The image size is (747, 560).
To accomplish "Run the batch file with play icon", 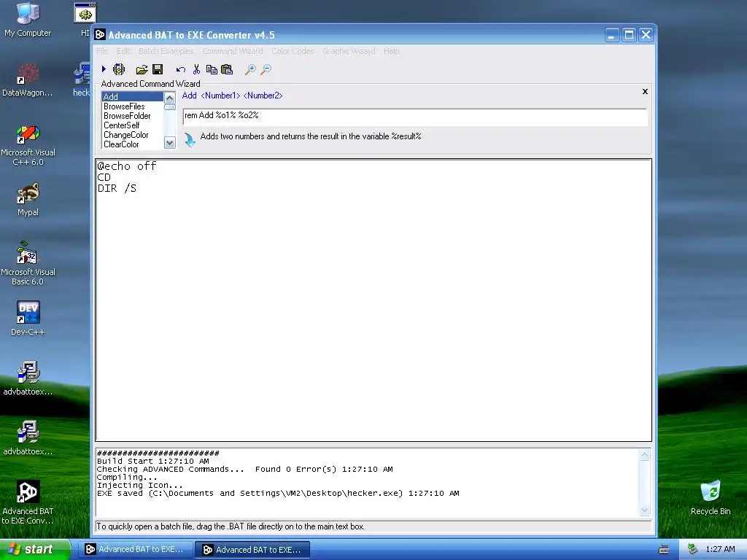I will pos(104,69).
